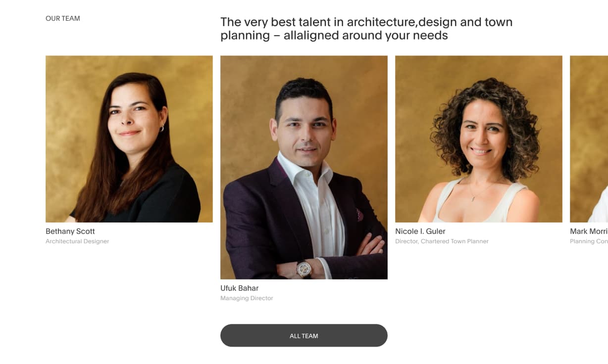The height and width of the screenshot is (364, 608).
Task: Open Nicole I. Guler's portrait photo
Action: [479, 139]
